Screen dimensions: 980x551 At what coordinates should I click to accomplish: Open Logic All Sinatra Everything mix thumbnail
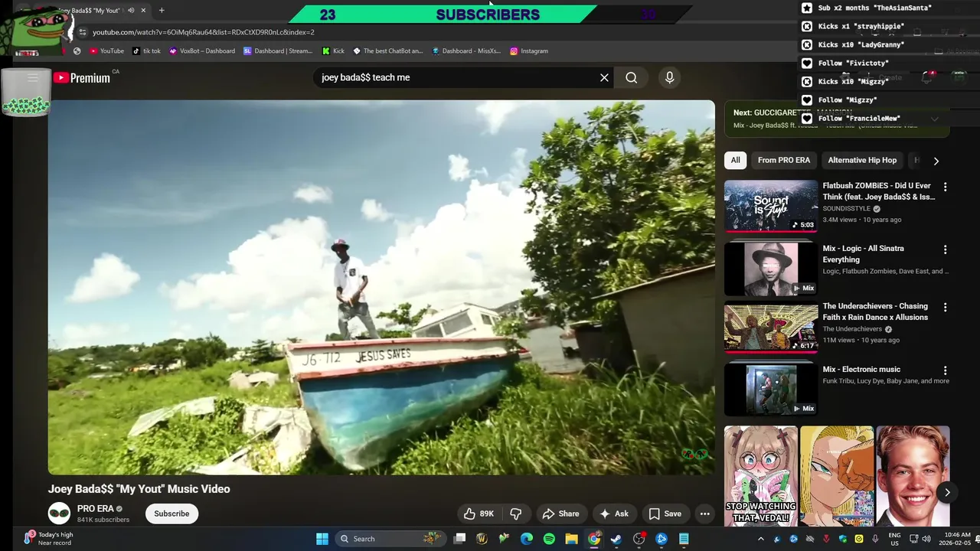click(x=771, y=269)
